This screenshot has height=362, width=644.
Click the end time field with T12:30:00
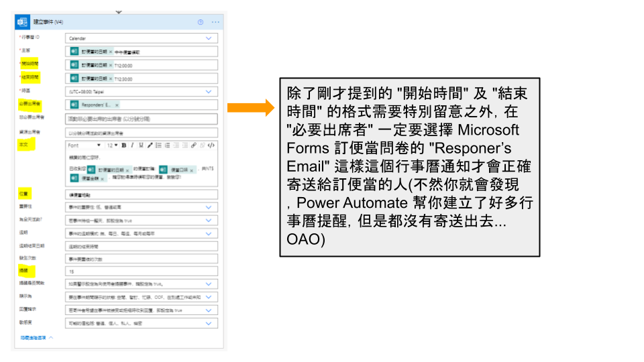tap(142, 78)
